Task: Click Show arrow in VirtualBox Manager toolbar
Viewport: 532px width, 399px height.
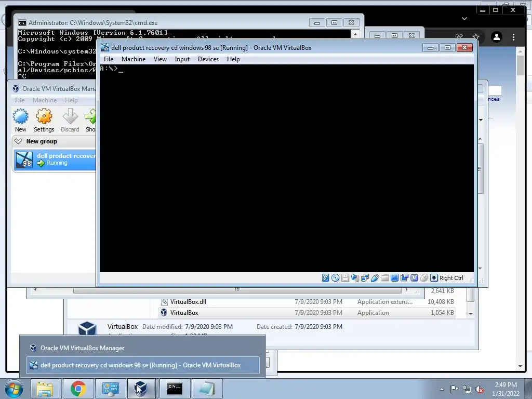Action: click(x=90, y=120)
